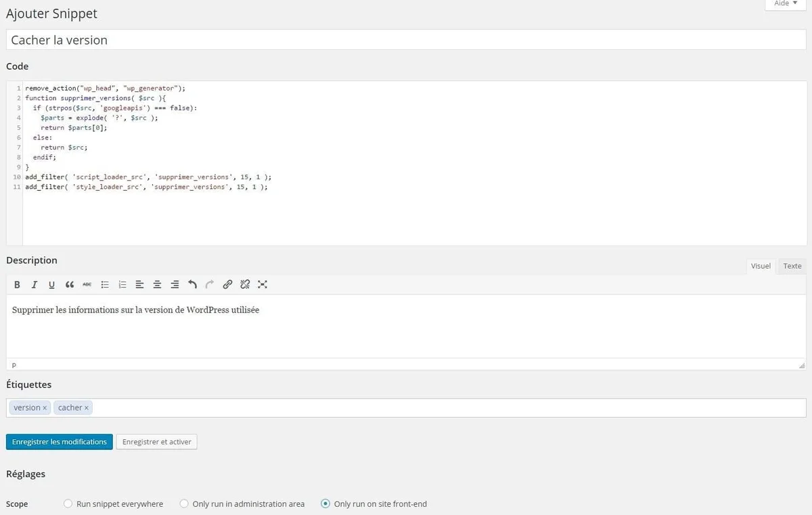Insert a link with the chain icon
This screenshot has height=515, width=812.
[227, 285]
